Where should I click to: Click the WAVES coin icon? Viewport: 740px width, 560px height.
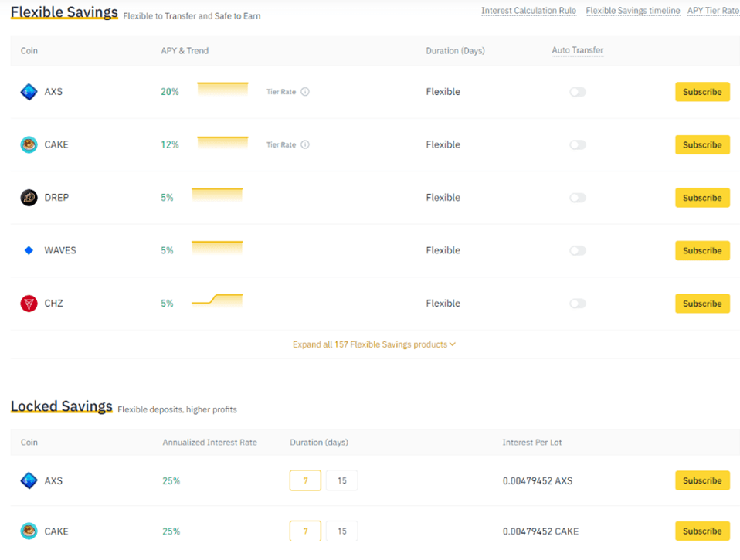click(29, 250)
